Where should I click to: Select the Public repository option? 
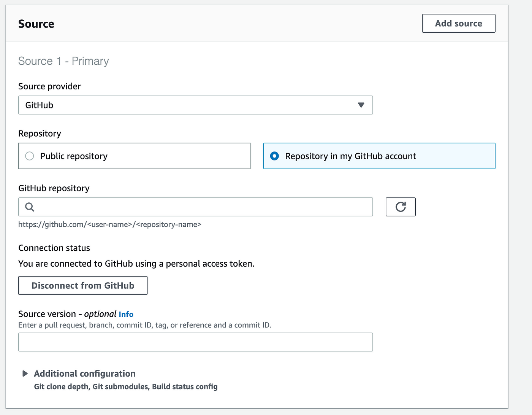134,156
